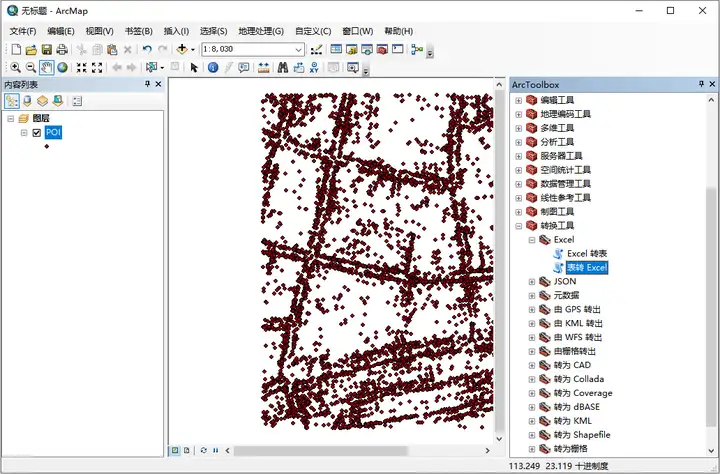The image size is (720, 474).
Task: Switch to layout view at bottom
Action: (x=187, y=451)
